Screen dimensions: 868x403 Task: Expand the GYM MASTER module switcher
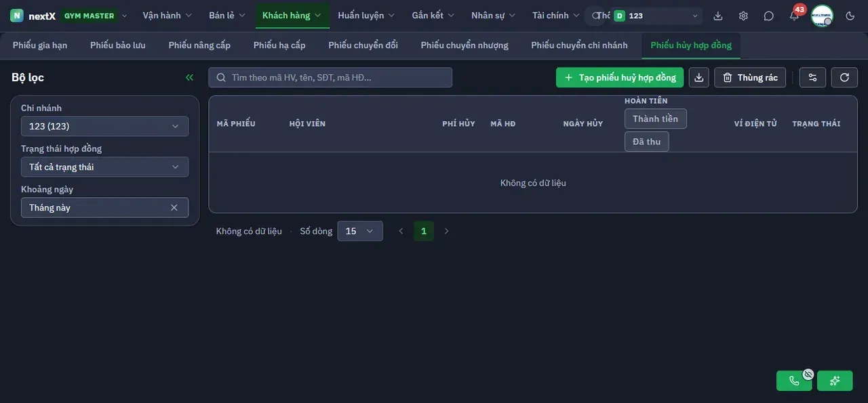coord(94,16)
